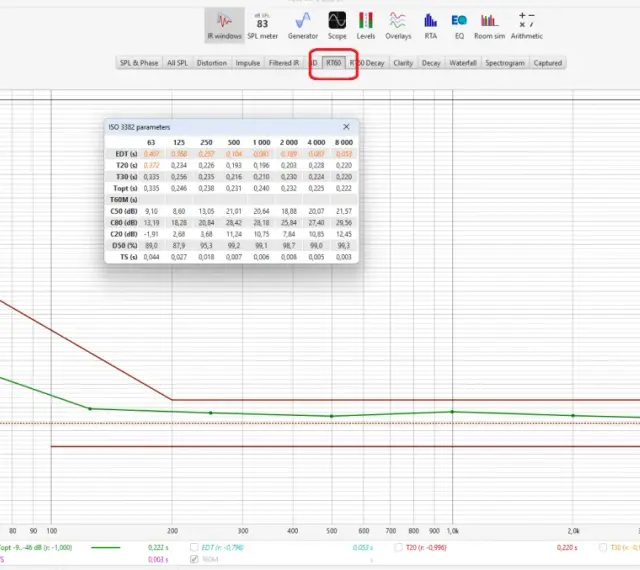Screen dimensions: 640x570
Task: Close the ISO 3382 parameters window
Action: [346, 127]
